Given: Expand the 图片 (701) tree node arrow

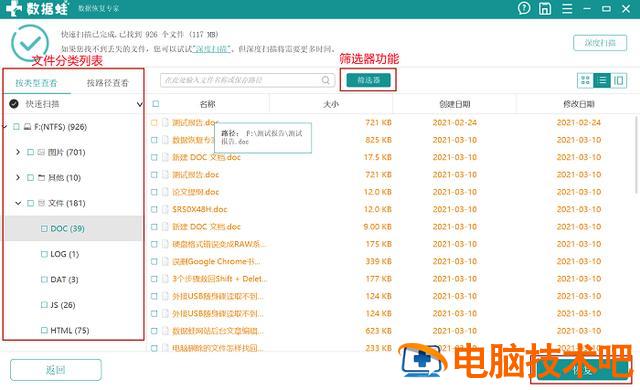Looking at the screenshot, I should (18, 152).
